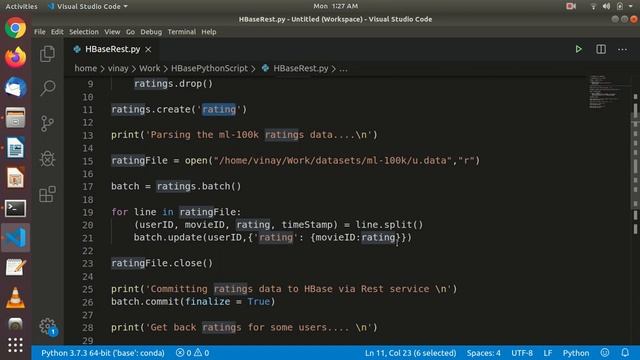Launch Google Chrome from dock
Image resolution: width=640 pixels, height=360 pixels.
[16, 28]
